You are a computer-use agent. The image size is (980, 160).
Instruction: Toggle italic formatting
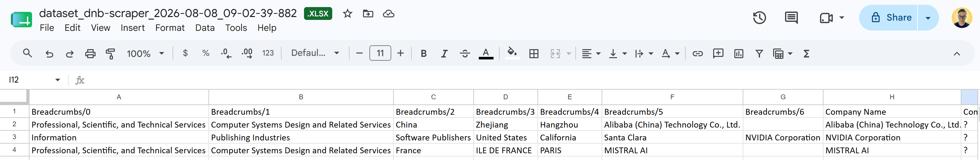444,53
